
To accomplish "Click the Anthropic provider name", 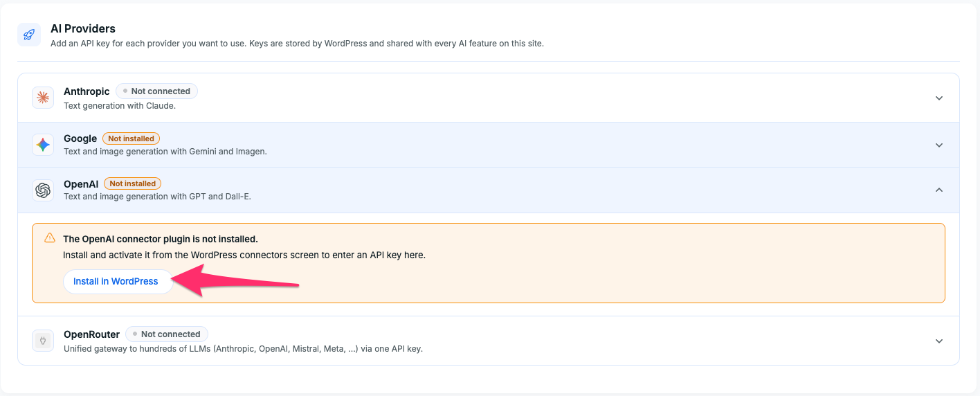I will (87, 91).
